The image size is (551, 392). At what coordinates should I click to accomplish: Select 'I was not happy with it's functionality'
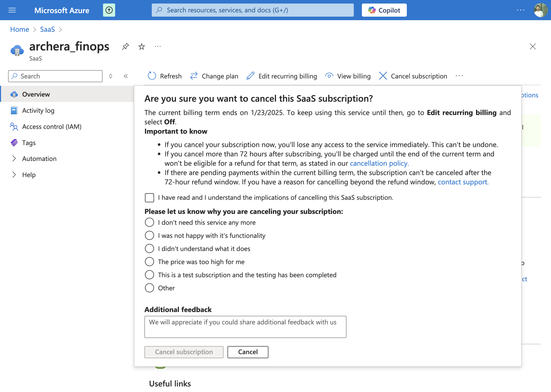tap(149, 236)
